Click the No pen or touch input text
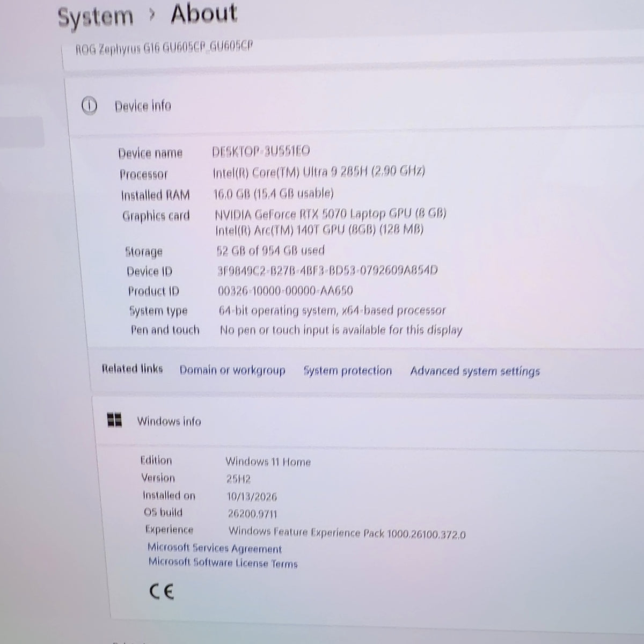 [341, 330]
